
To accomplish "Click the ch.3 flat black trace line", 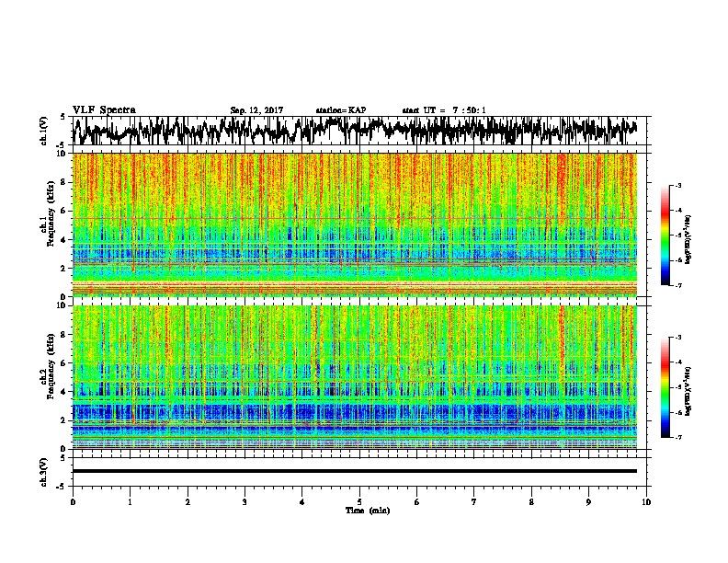I will coord(355,471).
